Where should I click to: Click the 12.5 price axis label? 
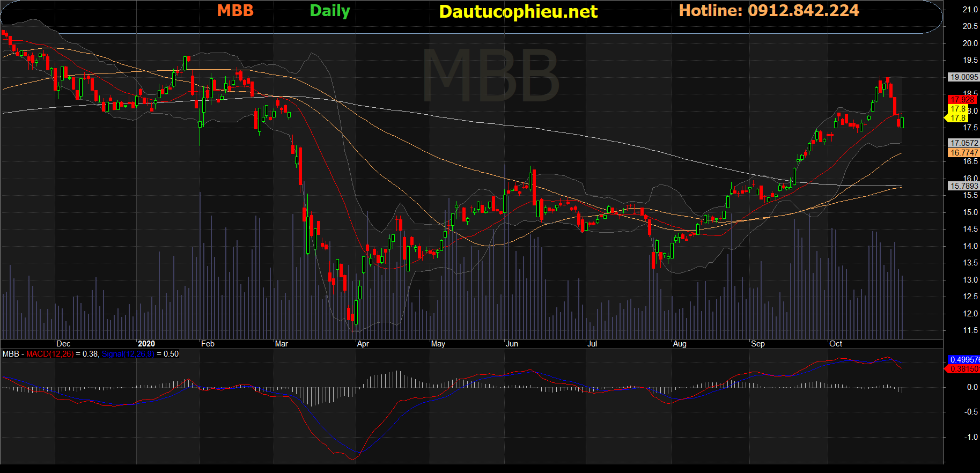(970, 297)
